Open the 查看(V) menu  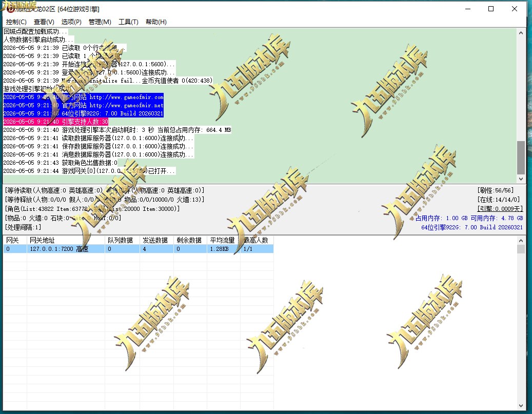[x=44, y=22]
